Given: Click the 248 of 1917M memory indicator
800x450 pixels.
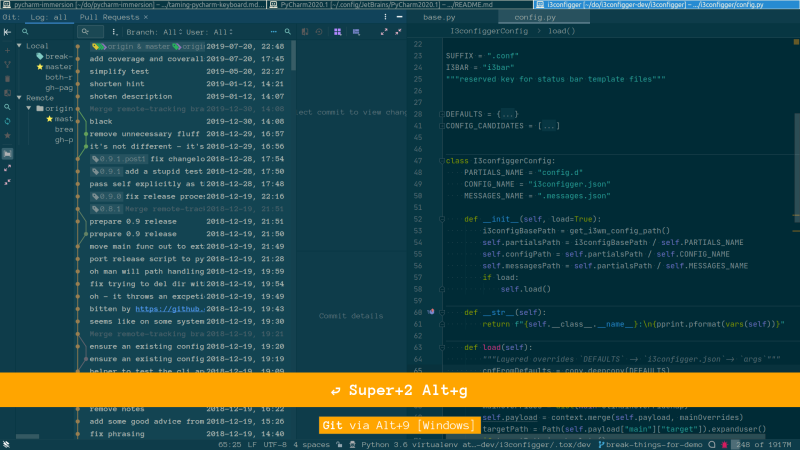Looking at the screenshot, I should [763, 445].
